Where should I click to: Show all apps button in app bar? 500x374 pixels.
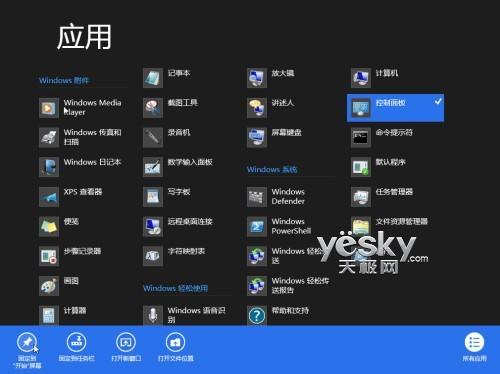click(x=474, y=347)
